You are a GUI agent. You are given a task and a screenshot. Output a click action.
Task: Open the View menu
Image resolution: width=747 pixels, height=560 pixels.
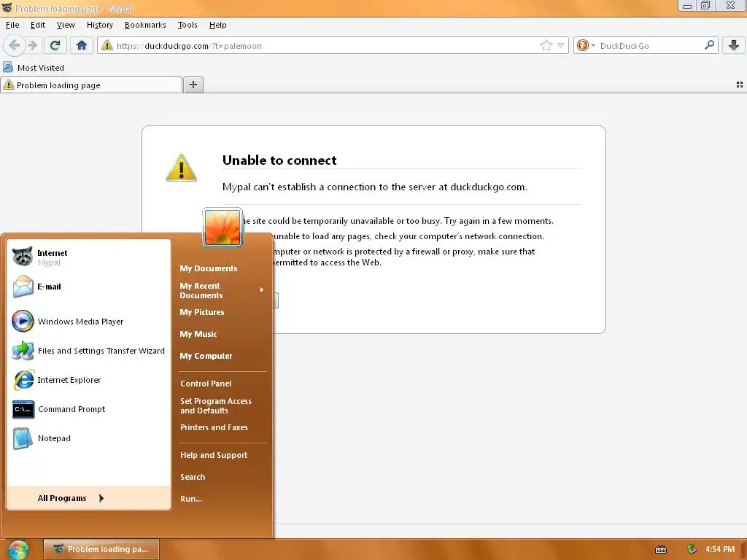click(66, 25)
